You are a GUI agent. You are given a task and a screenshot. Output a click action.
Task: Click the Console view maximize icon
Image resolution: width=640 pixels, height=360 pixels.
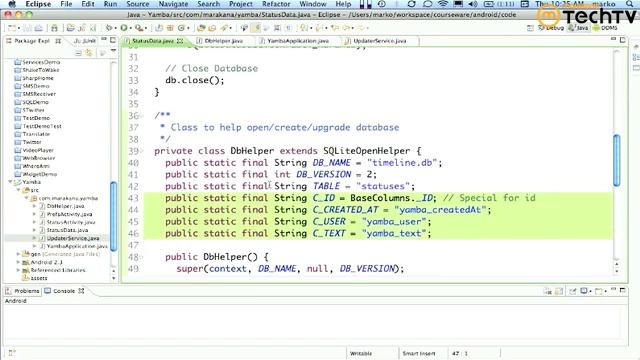click(x=622, y=290)
